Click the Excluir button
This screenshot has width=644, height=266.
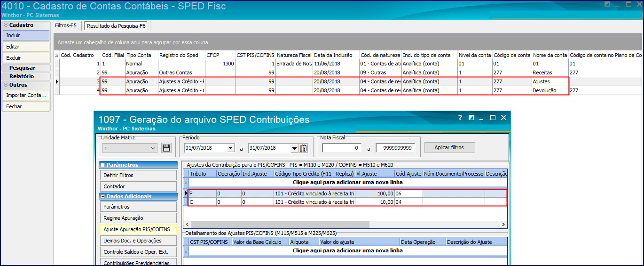(x=26, y=58)
